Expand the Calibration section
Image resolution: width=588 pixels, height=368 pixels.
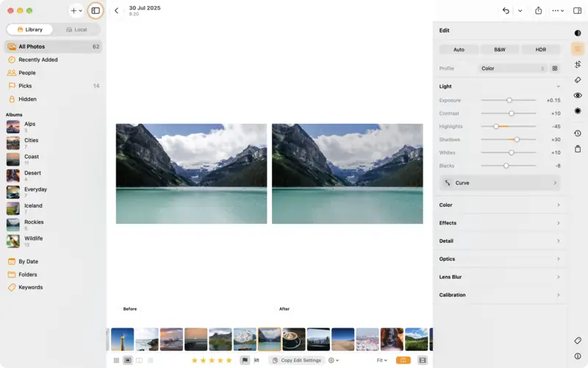[500, 295]
